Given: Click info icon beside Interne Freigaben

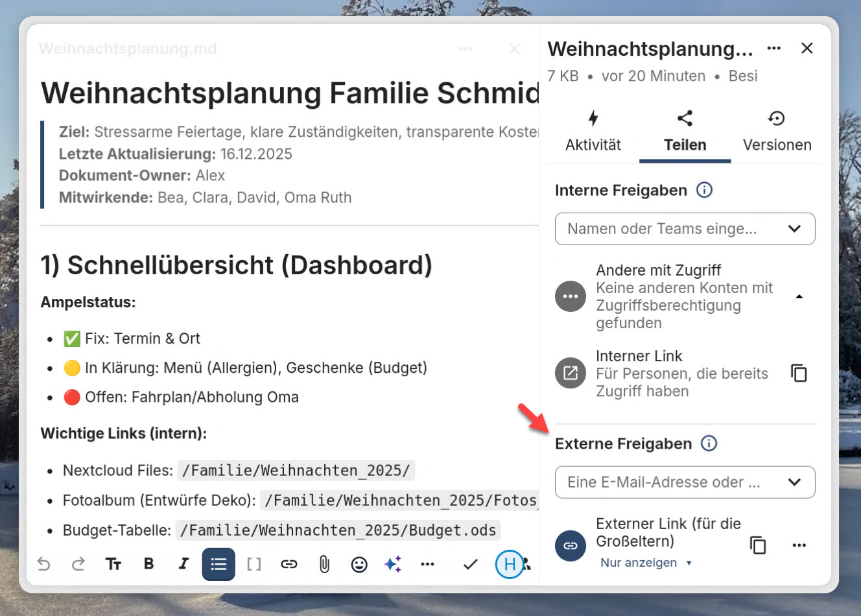Looking at the screenshot, I should click(x=704, y=190).
